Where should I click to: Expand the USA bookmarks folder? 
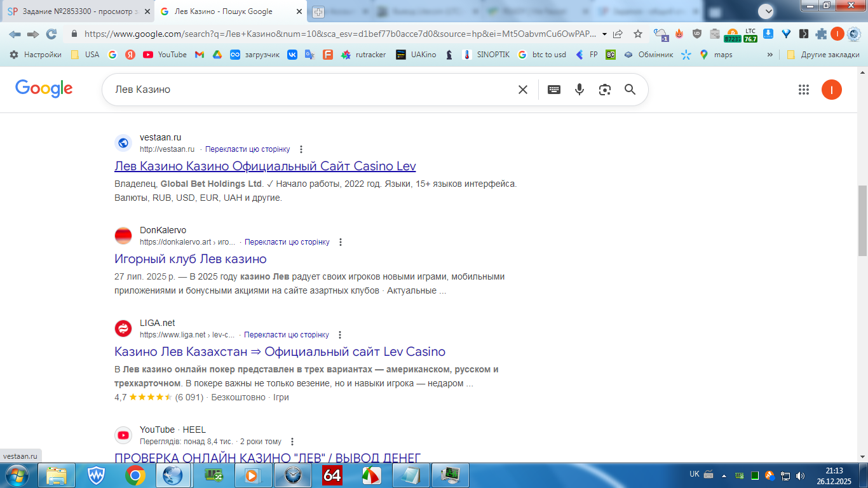tap(85, 55)
